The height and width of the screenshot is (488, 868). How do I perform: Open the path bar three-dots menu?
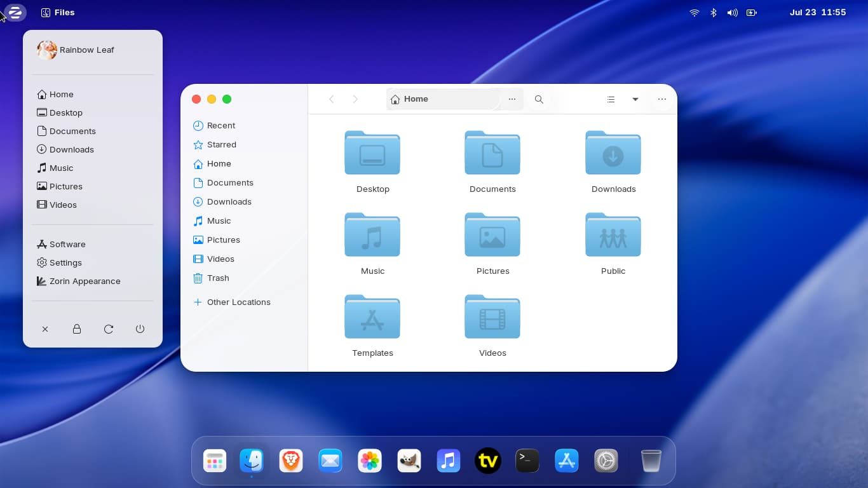pos(512,99)
